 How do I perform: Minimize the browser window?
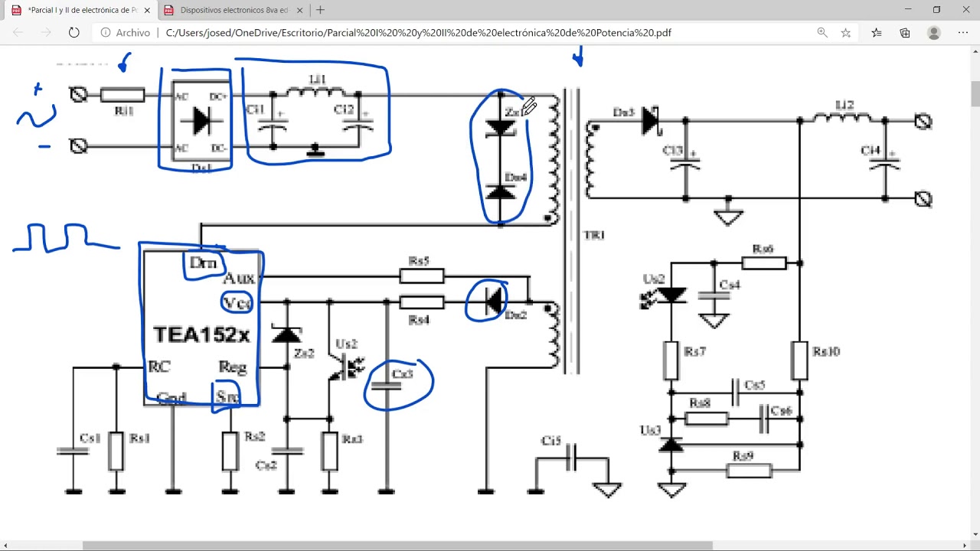908,10
